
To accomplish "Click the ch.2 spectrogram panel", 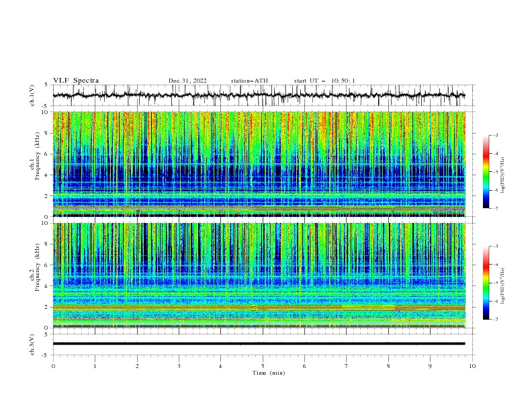I will 259,275.
